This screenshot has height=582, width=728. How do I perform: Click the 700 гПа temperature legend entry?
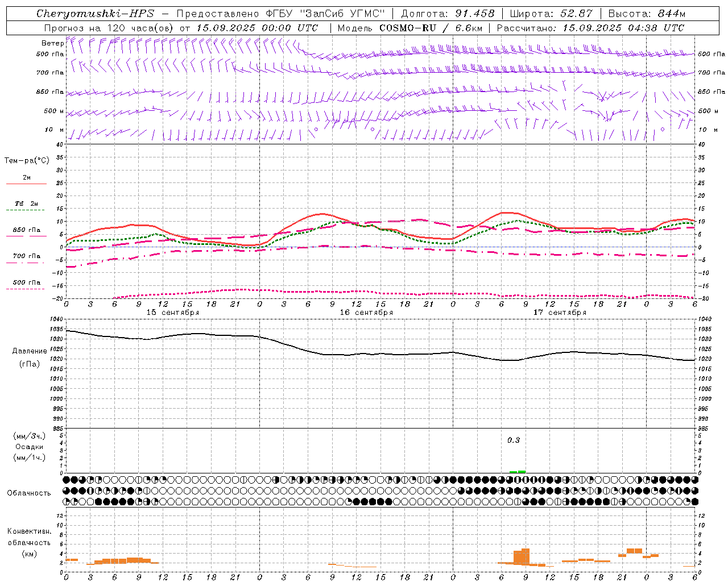(x=27, y=259)
